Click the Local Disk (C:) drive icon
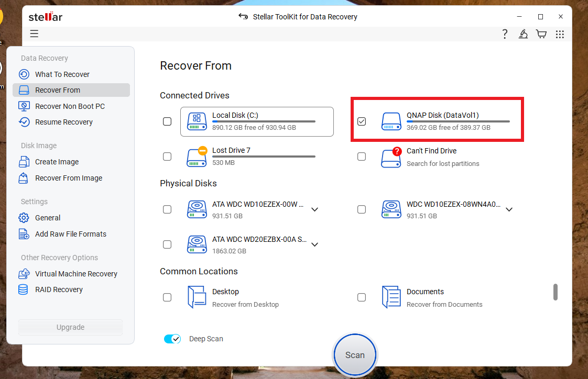 [197, 121]
